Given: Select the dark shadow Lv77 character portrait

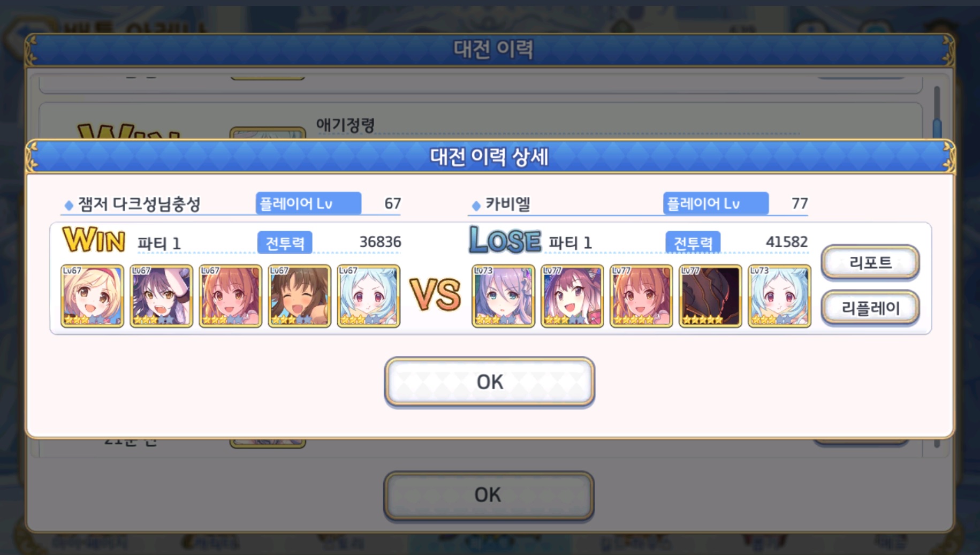Looking at the screenshot, I should click(x=710, y=295).
